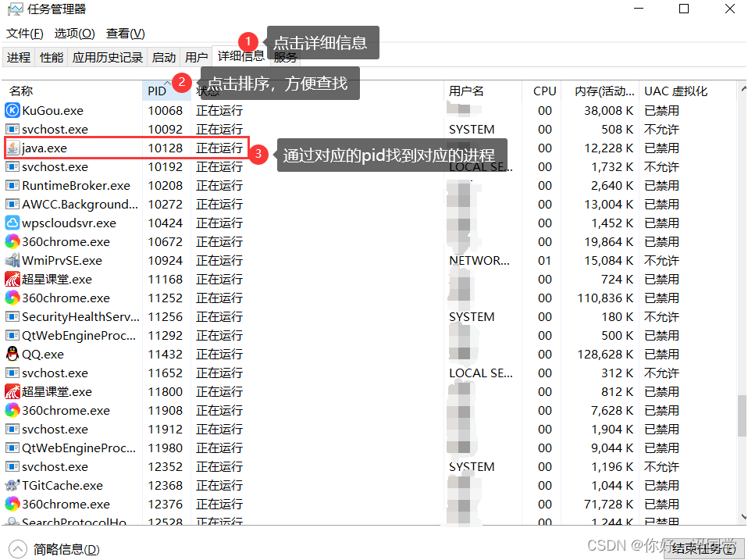Image resolution: width=748 pixels, height=560 pixels.
Task: Click the TGitCache.exe process icon
Action: 12,486
